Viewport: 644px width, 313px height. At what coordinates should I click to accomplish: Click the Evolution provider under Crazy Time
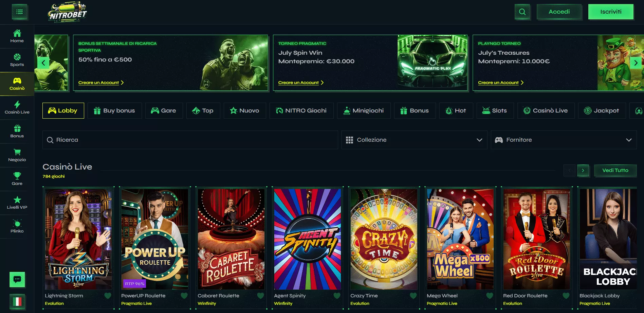[x=360, y=303]
